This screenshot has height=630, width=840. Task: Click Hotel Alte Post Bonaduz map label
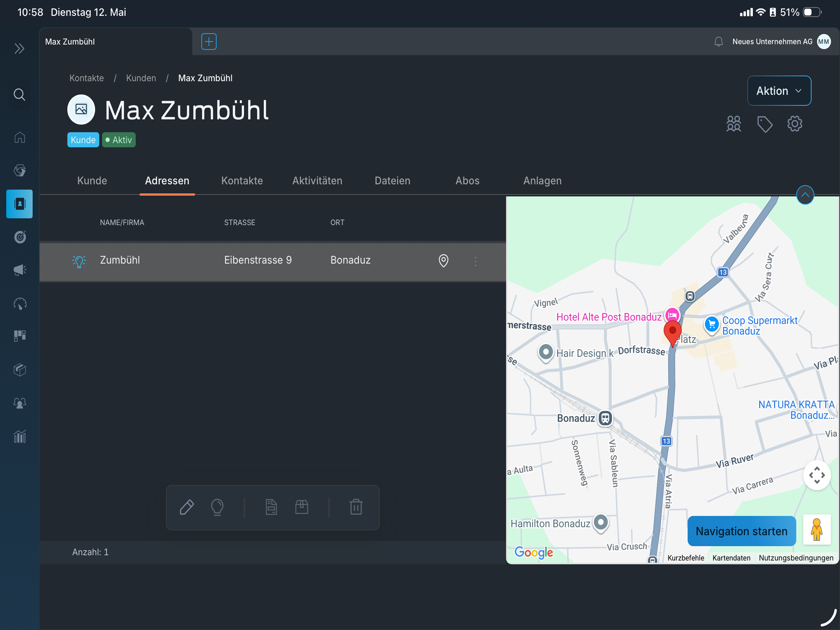point(609,317)
